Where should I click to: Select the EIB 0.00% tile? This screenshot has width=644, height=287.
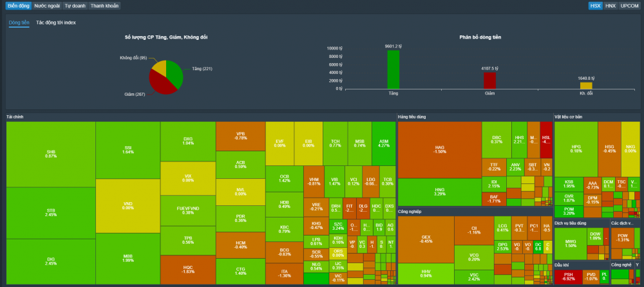pyautogui.click(x=308, y=143)
